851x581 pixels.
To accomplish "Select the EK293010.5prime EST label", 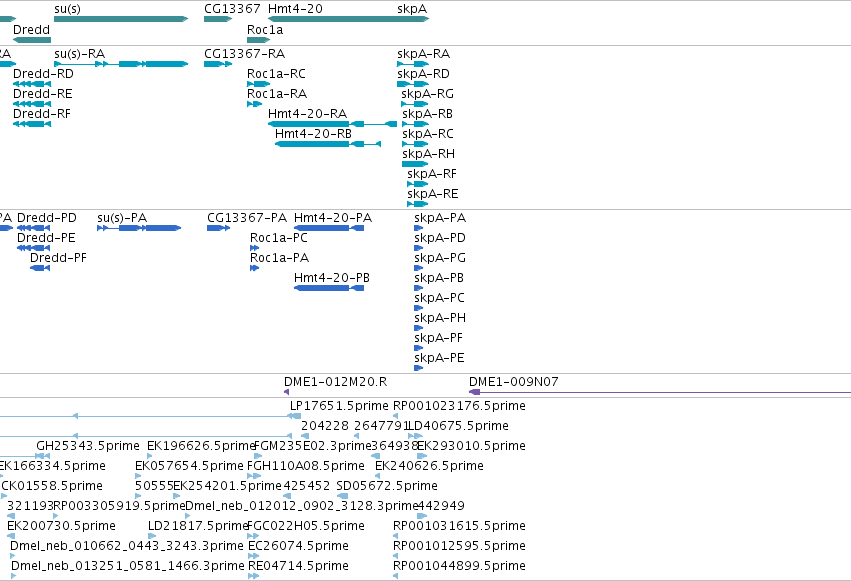I will tap(471, 446).
